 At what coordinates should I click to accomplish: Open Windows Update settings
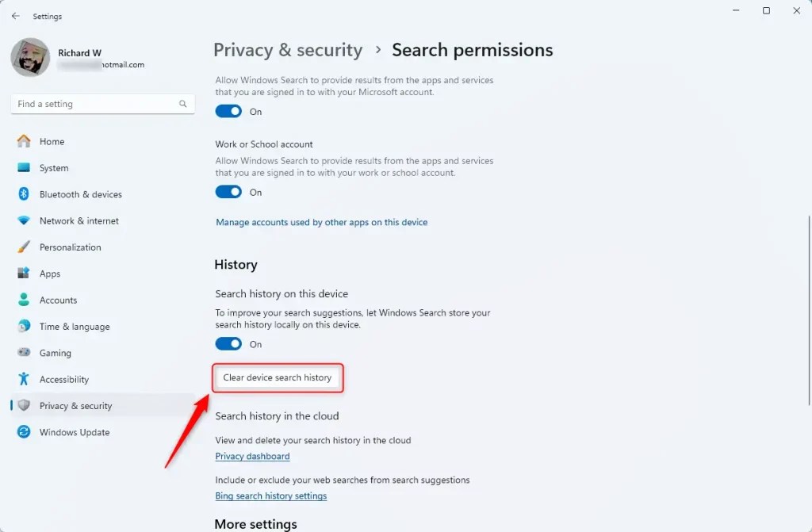75,432
